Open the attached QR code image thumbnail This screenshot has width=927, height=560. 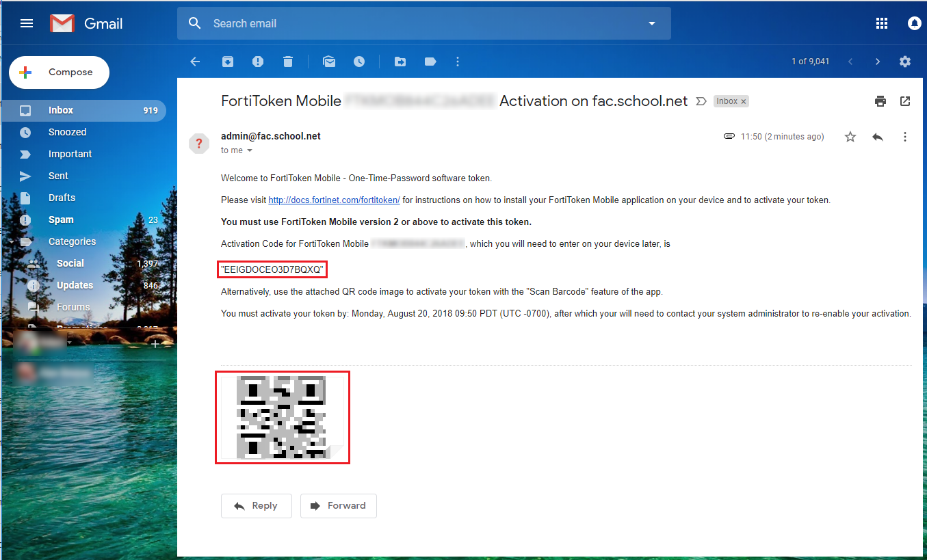[x=283, y=417]
